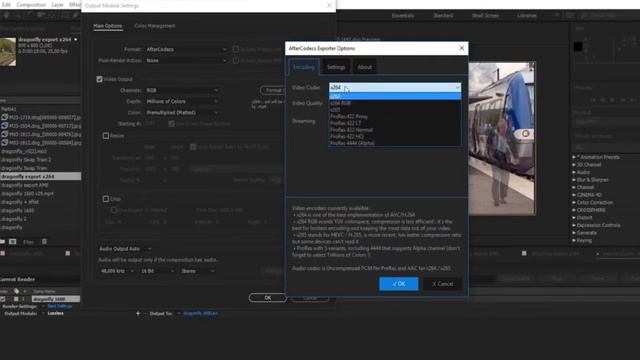Select the Standard workspace
The image size is (640, 360).
(x=443, y=16)
